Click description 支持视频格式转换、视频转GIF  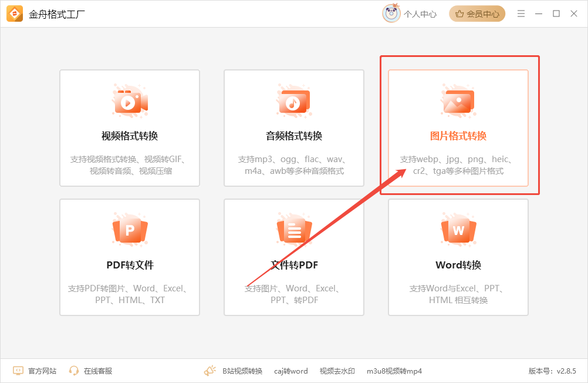127,159
